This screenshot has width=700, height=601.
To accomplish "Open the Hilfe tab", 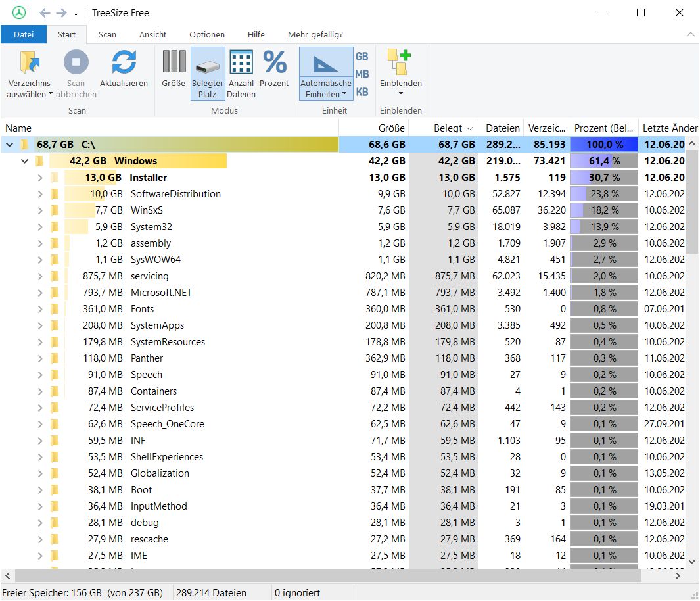I will 256,34.
